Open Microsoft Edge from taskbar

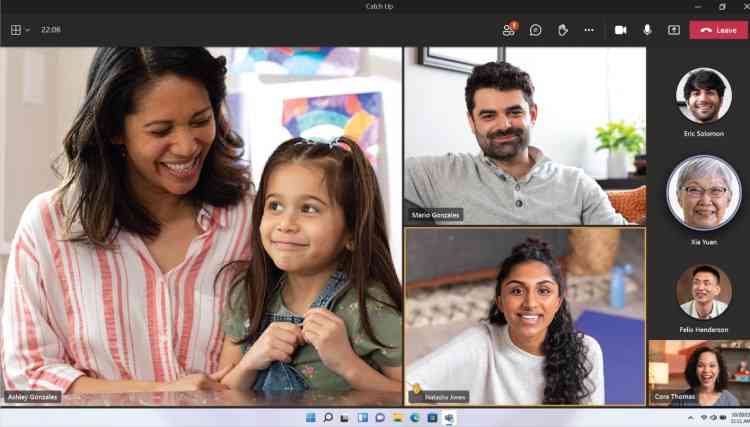[415, 418]
